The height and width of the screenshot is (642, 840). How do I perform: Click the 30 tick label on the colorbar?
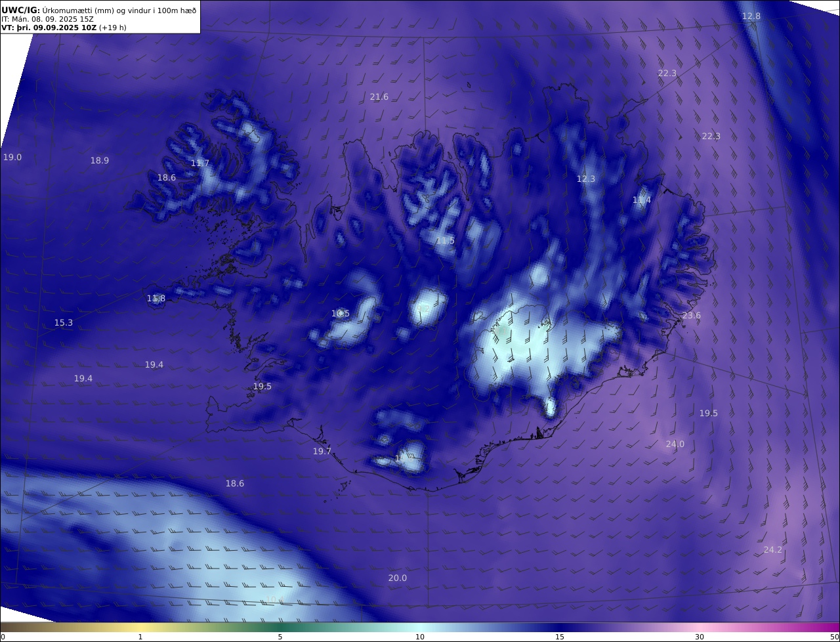click(700, 637)
